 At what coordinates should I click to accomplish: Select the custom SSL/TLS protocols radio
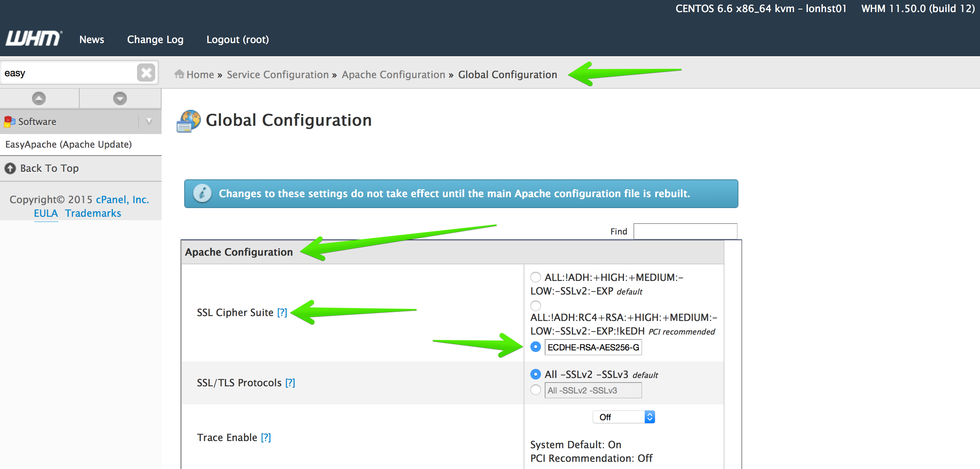coord(536,390)
